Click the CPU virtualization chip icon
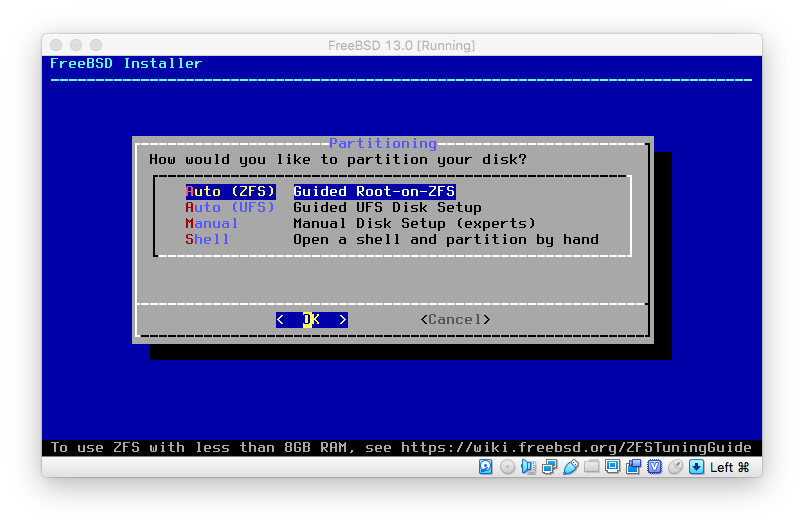 point(655,467)
